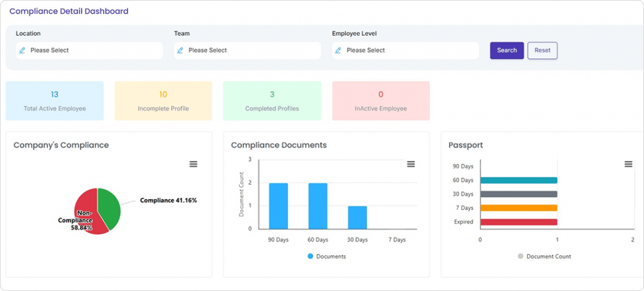This screenshot has height=291, width=644.
Task: Expand the Location Please Select dropdown
Action: pyautogui.click(x=94, y=50)
